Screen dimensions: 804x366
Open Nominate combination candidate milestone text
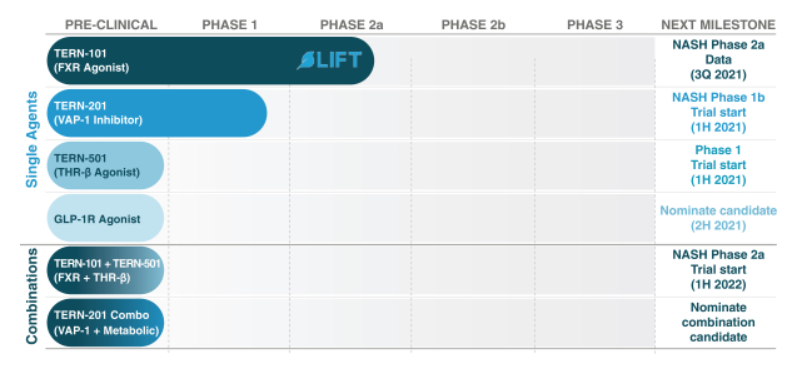tap(718, 322)
